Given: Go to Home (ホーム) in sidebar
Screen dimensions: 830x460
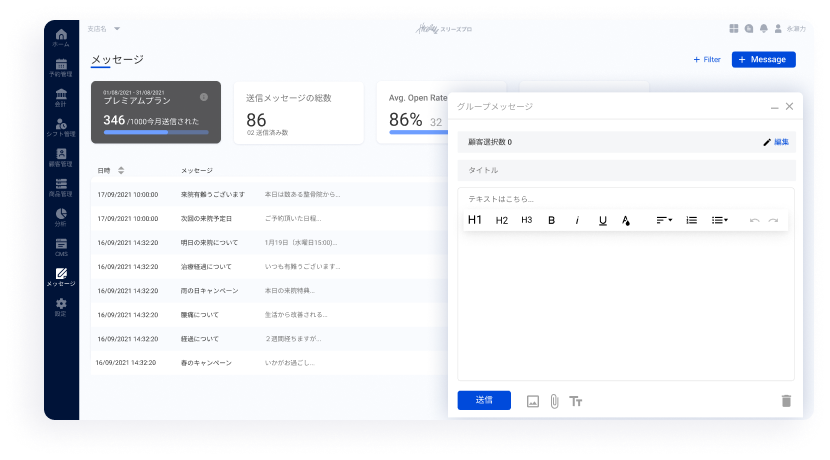Looking at the screenshot, I should 61,38.
